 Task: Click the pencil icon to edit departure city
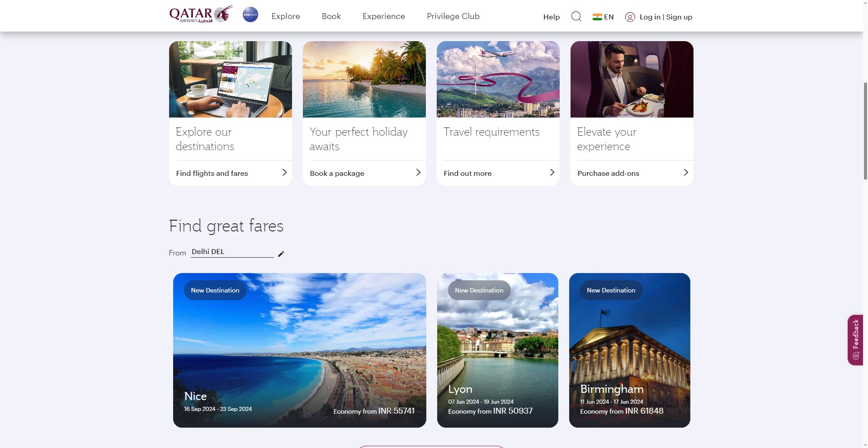point(281,254)
